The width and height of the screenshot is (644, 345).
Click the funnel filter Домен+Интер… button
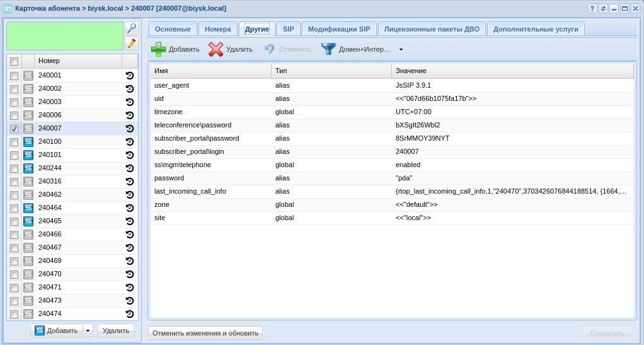355,49
